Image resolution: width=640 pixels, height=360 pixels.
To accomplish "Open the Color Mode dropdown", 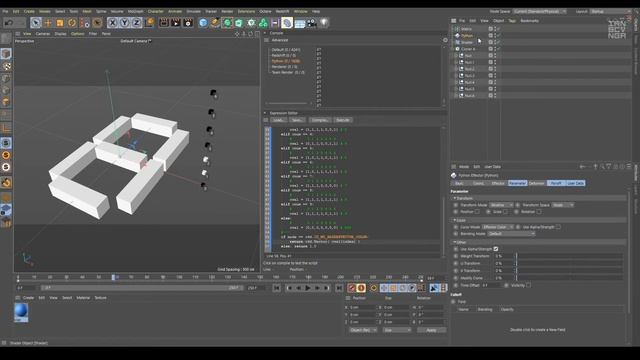I will tap(498, 227).
